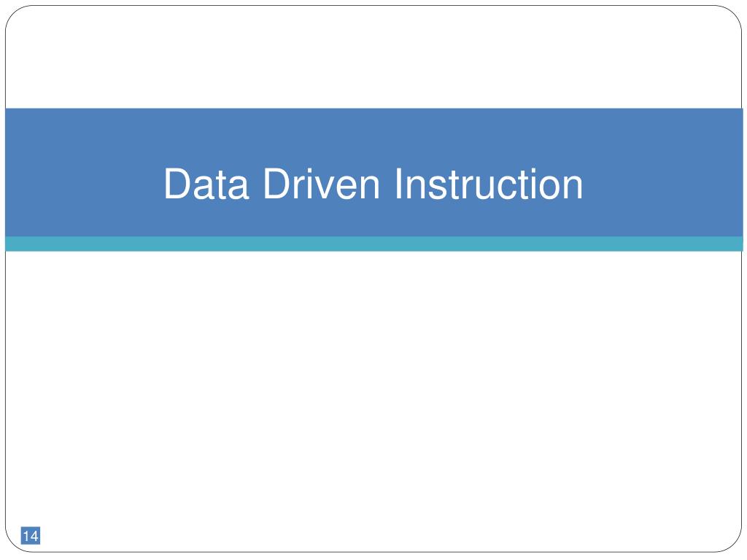Click the word Instruction in title
The height and width of the screenshot is (560, 747).
click(x=489, y=184)
